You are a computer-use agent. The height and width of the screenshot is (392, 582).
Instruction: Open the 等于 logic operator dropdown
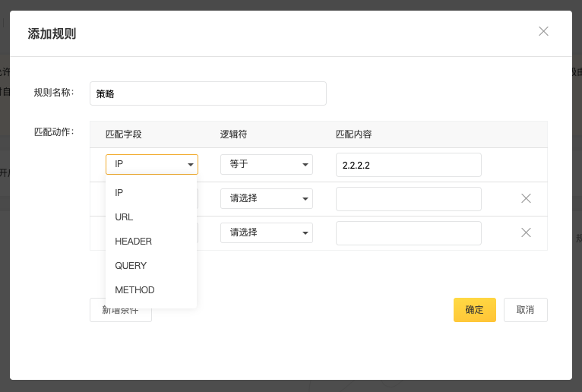(x=266, y=164)
